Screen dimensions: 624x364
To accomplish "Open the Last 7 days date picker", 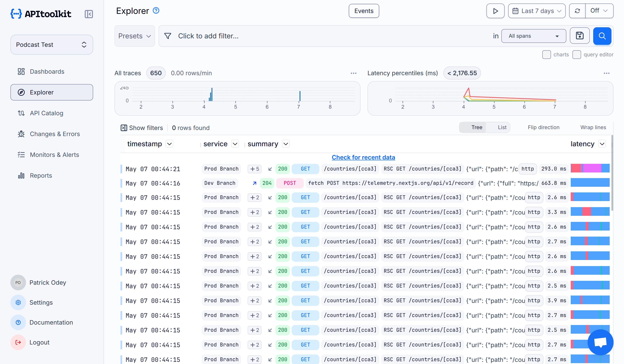I will point(537,11).
